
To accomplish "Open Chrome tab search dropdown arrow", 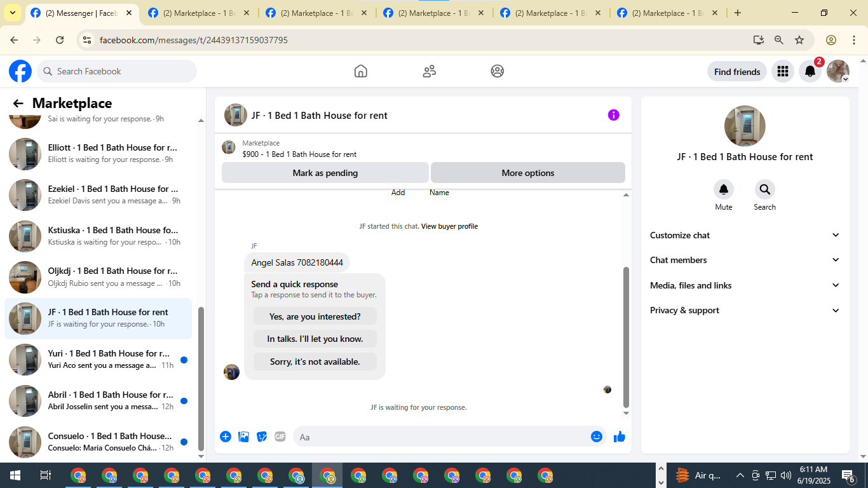I will pyautogui.click(x=12, y=13).
